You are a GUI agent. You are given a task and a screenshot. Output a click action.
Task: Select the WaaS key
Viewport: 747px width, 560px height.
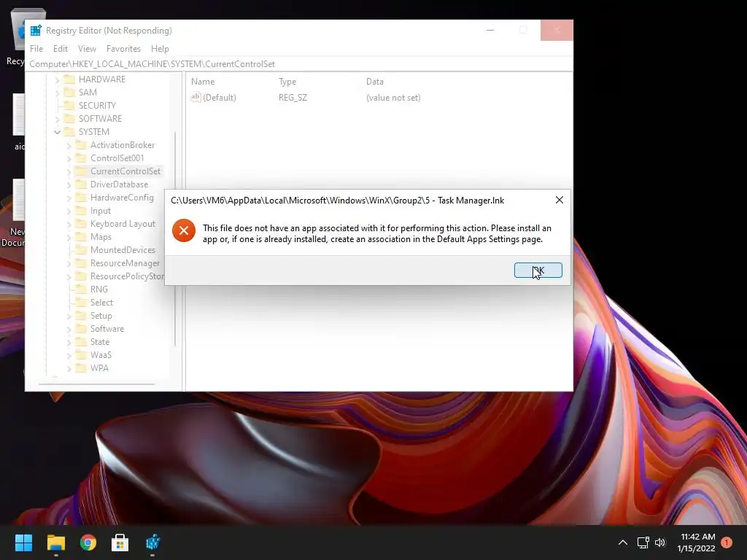(x=101, y=355)
